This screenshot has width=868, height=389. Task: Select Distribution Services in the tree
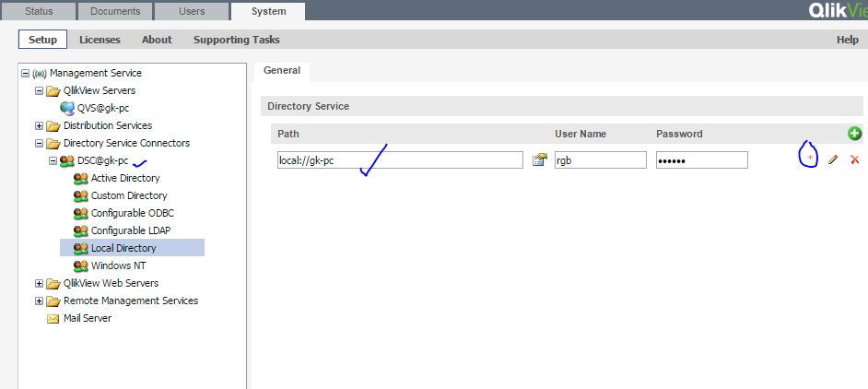pos(108,125)
